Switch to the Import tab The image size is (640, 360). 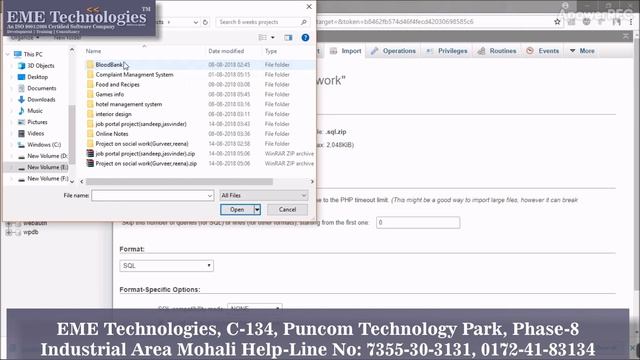pos(346,51)
